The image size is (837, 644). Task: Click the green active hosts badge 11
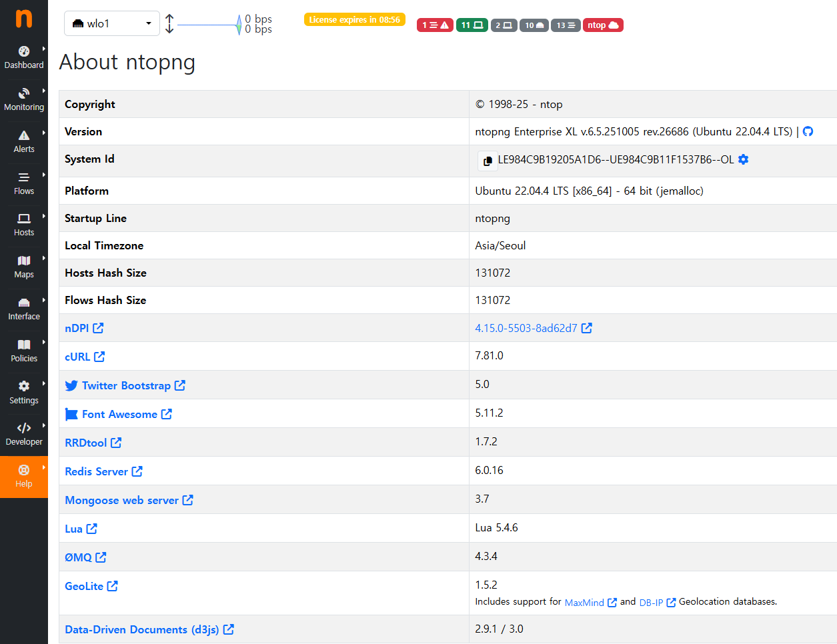pos(472,25)
